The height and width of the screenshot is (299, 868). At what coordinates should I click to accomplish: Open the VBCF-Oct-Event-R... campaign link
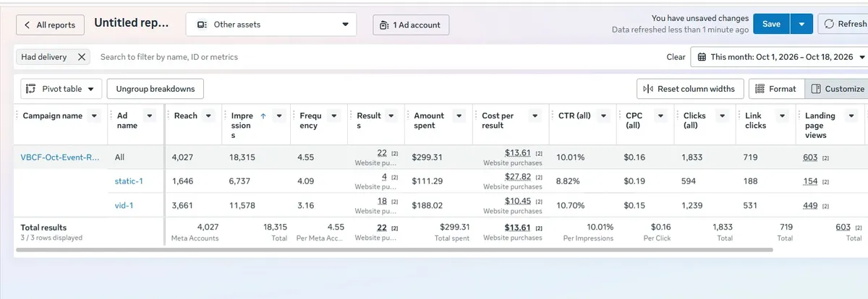pyautogui.click(x=60, y=157)
